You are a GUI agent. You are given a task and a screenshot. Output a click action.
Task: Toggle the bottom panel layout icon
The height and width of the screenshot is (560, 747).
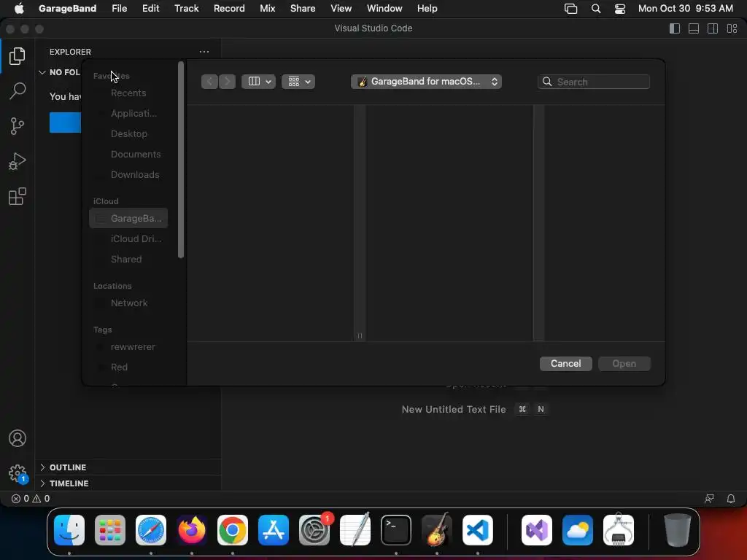coord(694,28)
